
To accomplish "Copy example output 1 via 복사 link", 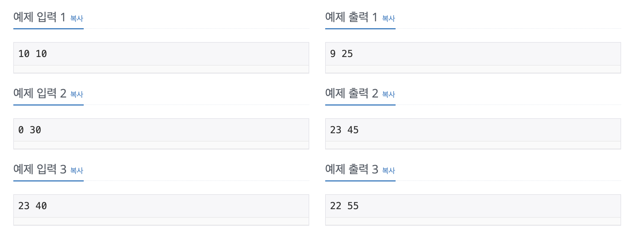I will click(389, 18).
